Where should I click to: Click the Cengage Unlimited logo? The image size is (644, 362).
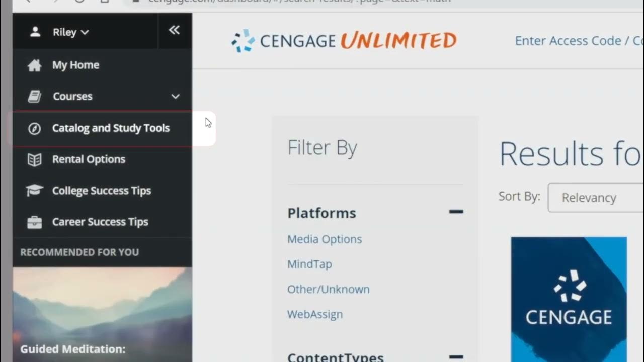tap(344, 41)
